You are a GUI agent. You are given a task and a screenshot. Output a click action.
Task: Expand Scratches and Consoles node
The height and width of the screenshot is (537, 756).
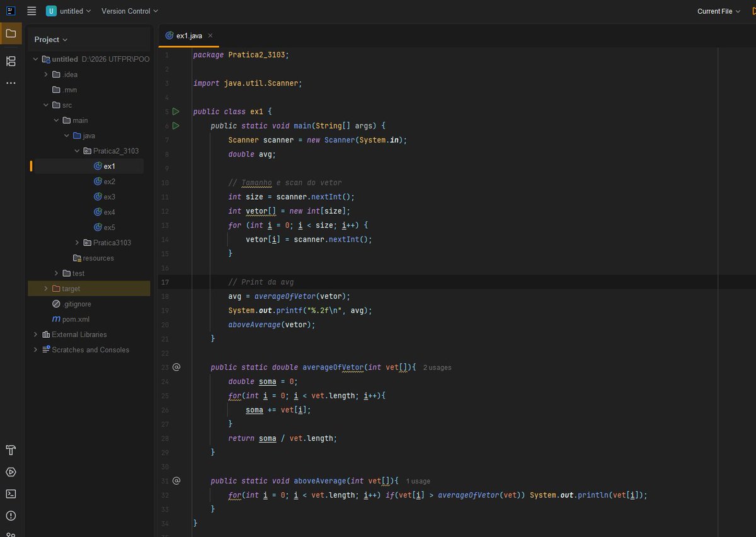35,350
